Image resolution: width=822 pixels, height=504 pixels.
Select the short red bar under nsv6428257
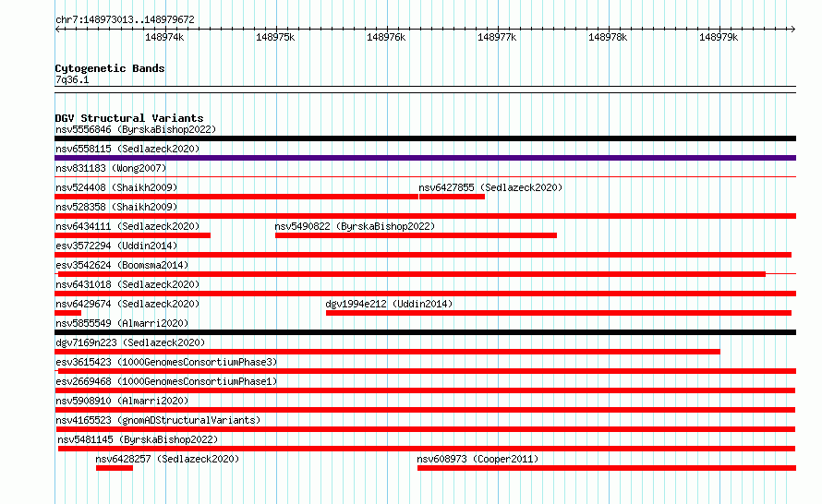115,468
